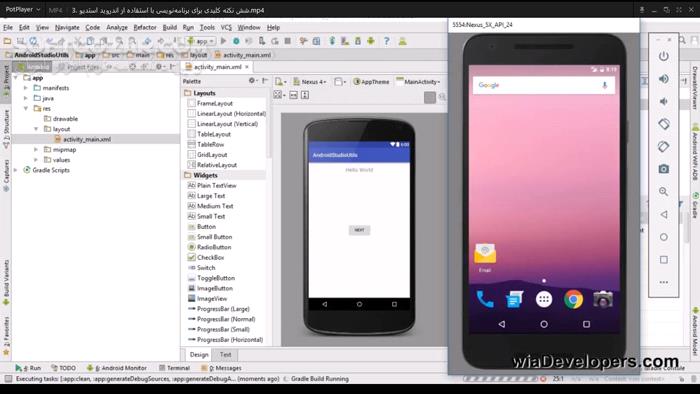Switch to the Design tab of the layout editor
This screenshot has width=700, height=394.
click(x=199, y=355)
